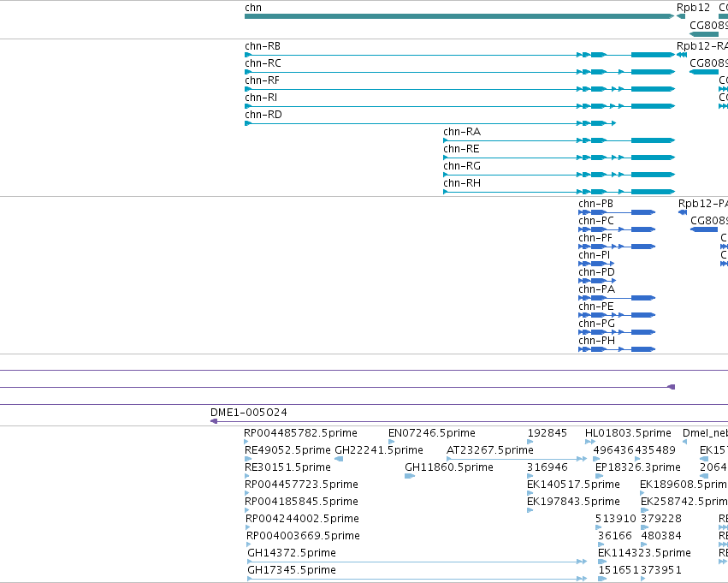Click the chn-RG transcript label
Screen dimensions: 728x583
click(x=462, y=166)
